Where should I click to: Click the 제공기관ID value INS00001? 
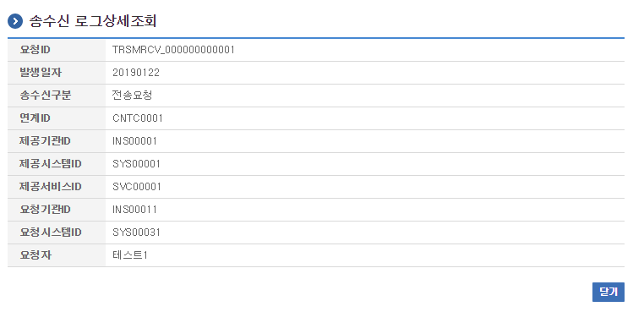coord(134,141)
